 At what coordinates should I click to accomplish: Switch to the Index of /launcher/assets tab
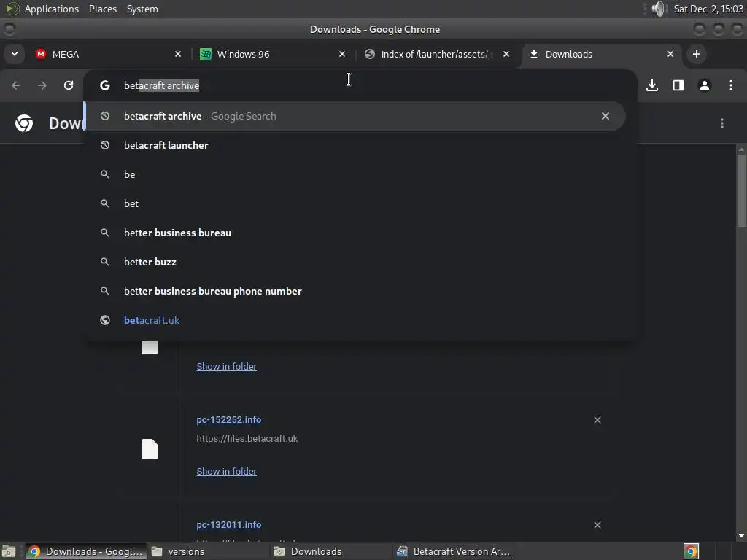437,54
